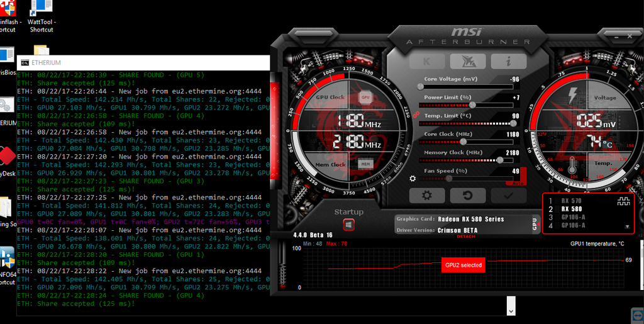
Task: Click 'SHARE FOUND - (GPU 3)' console line
Action: coord(111,181)
